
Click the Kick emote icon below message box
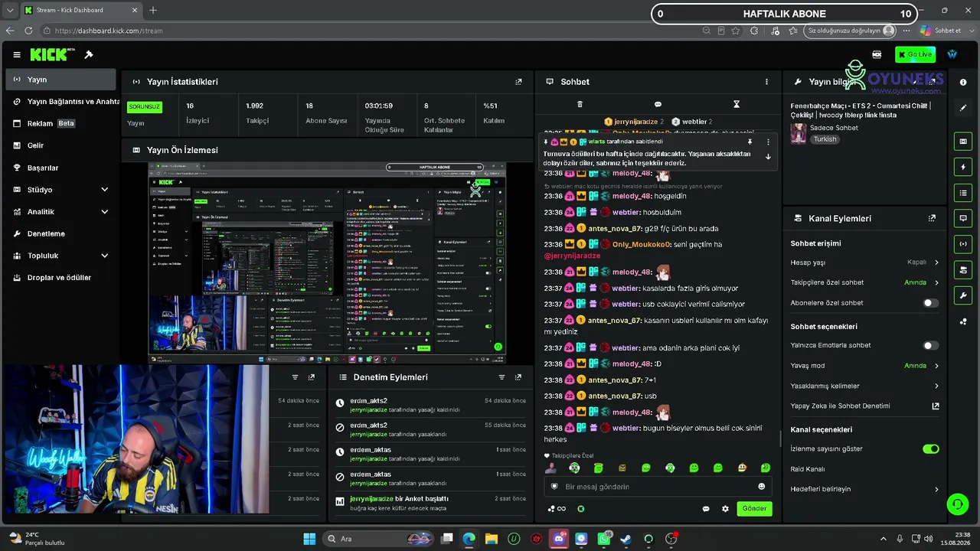[580, 509]
